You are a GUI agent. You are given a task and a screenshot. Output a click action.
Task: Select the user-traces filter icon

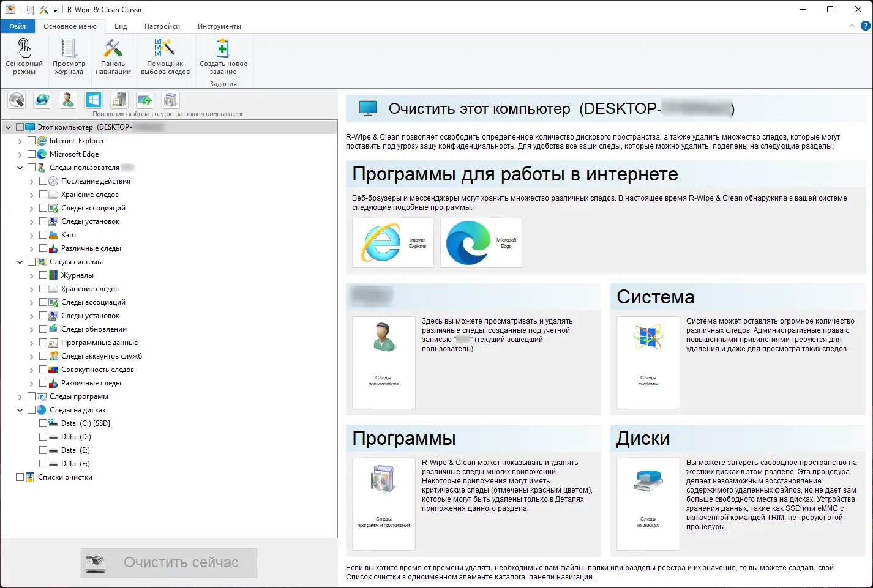click(67, 100)
